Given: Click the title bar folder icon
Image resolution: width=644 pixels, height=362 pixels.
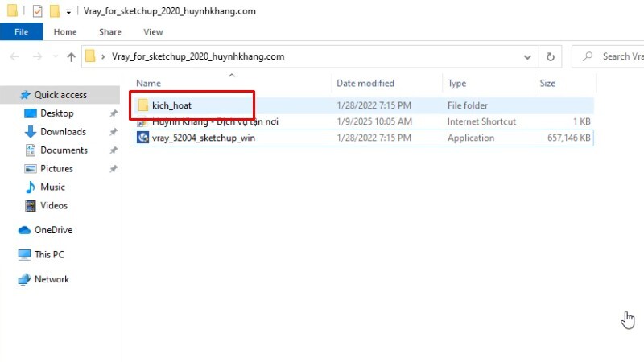Looking at the screenshot, I should click(12, 10).
